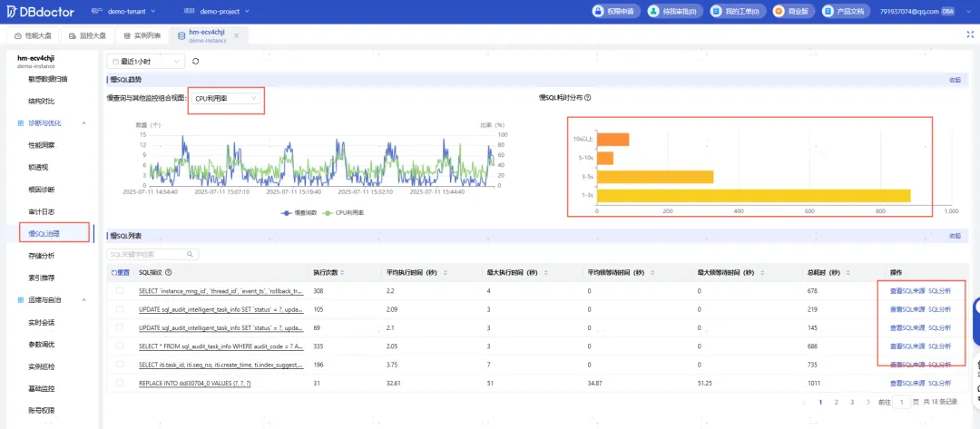Sort by 最大锁等待时间 (秒) column
This screenshot has height=429, width=980.
coord(760,273)
